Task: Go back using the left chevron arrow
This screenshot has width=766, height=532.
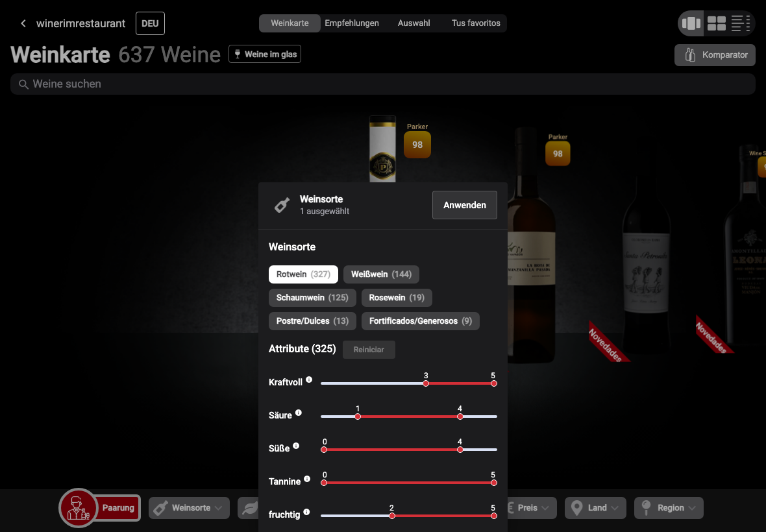Action: click(23, 23)
